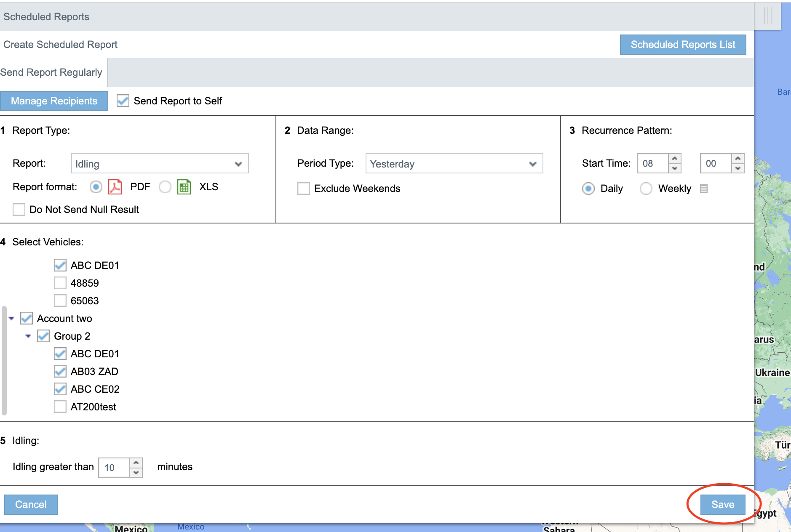Decrease the idling minutes threshold
The height and width of the screenshot is (532, 791).
pyautogui.click(x=136, y=472)
